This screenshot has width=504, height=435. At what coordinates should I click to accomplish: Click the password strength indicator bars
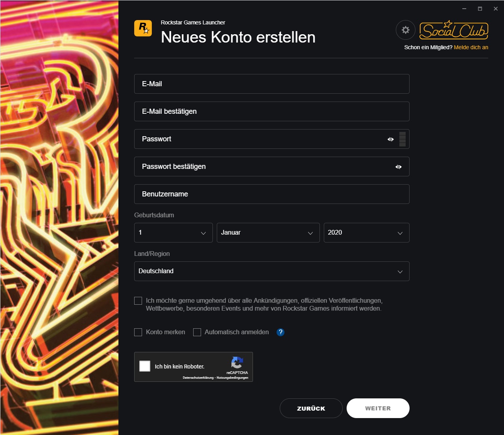tap(402, 139)
